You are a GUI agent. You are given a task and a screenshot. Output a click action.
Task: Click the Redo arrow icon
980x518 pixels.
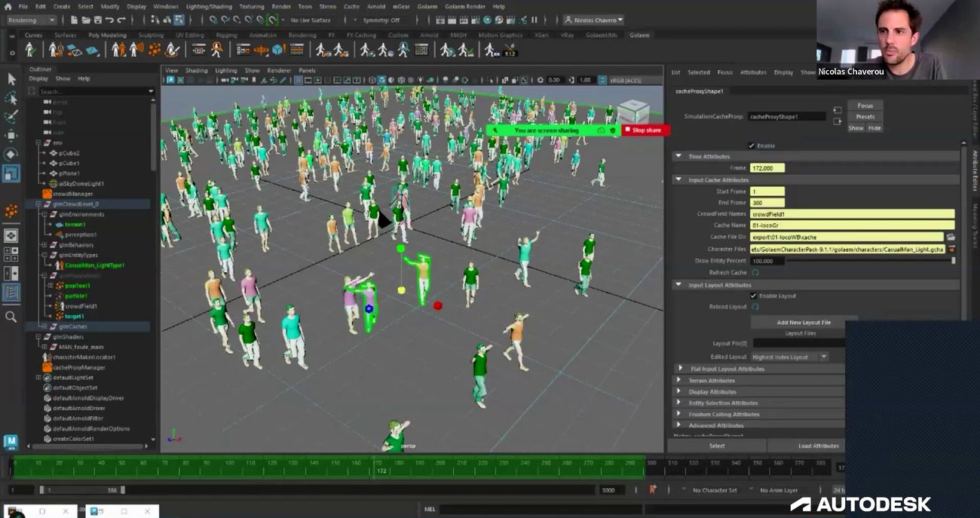(x=123, y=20)
